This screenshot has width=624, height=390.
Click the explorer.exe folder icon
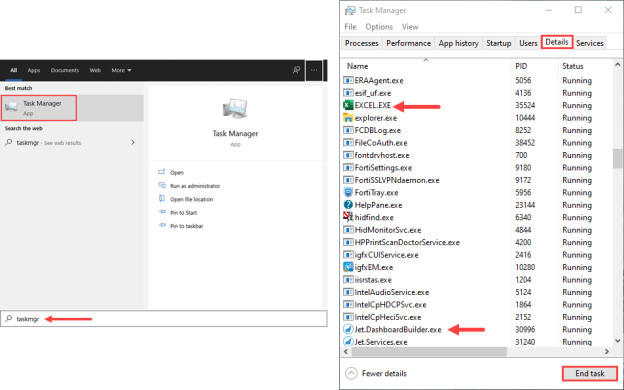(348, 118)
